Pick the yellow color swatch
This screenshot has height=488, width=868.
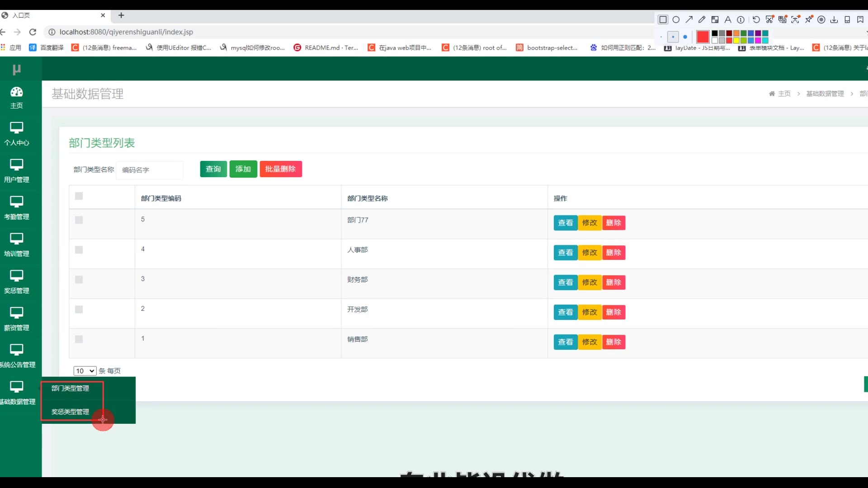coord(736,41)
